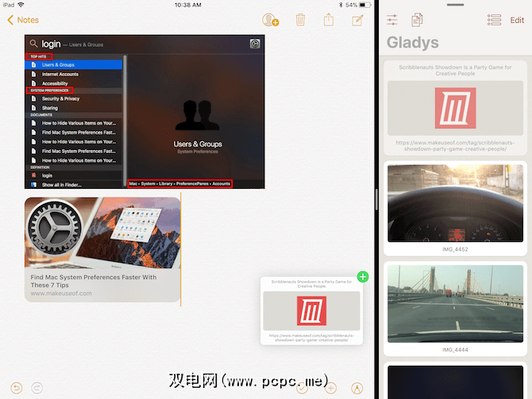Tap the checklist circle icon

click(302, 388)
